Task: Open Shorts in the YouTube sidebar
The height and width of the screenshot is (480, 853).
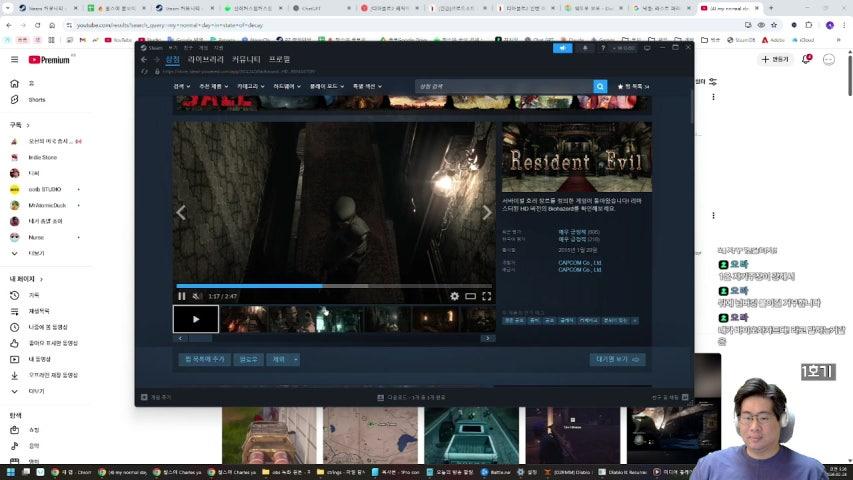Action: pyautogui.click(x=36, y=100)
